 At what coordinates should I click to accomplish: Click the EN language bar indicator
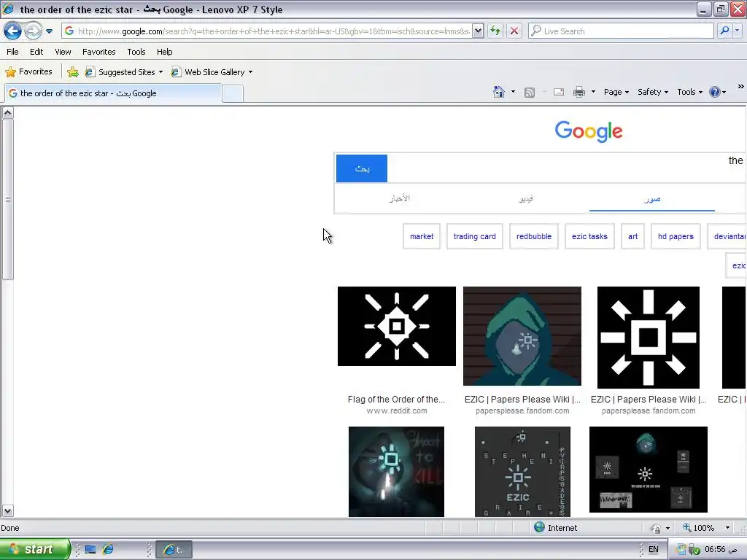click(653, 549)
